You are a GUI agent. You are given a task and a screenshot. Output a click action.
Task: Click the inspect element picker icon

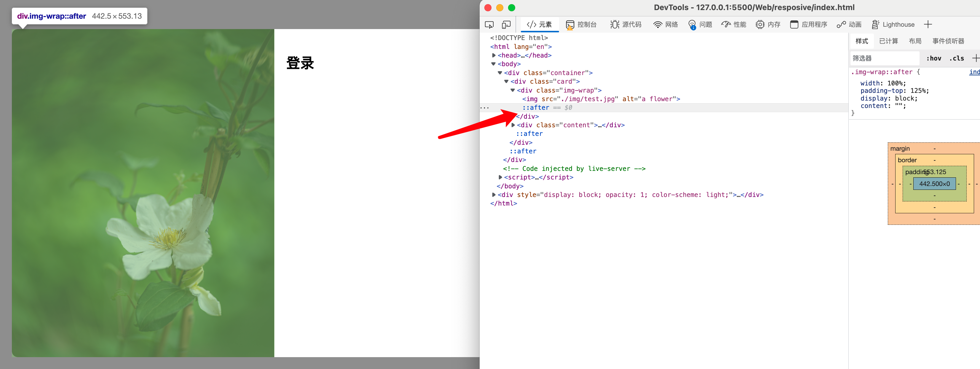click(489, 25)
